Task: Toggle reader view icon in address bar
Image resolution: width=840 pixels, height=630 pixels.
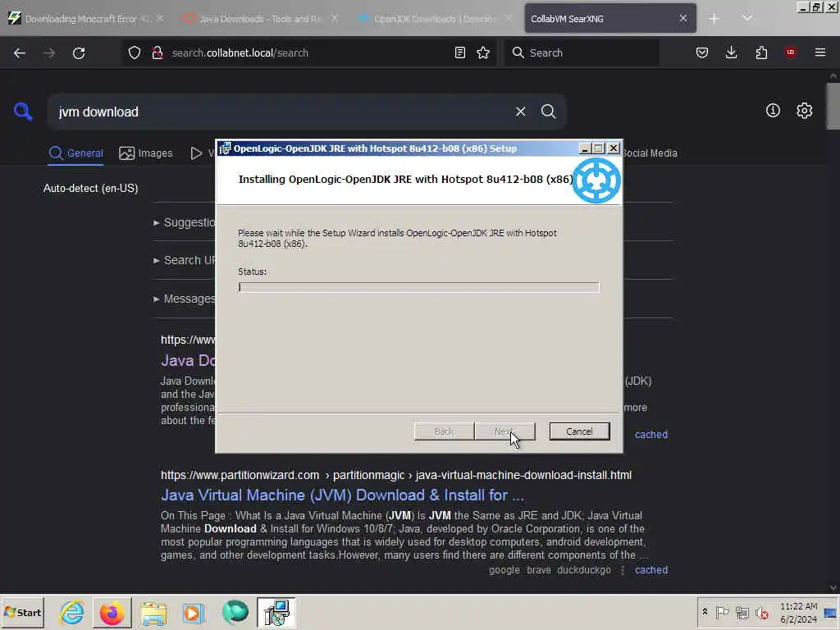Action: (x=459, y=52)
